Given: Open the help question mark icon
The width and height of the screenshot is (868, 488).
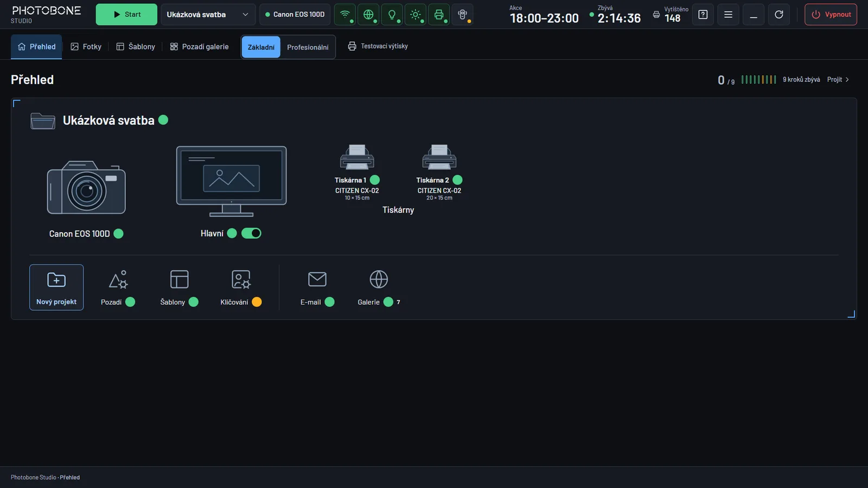Looking at the screenshot, I should [703, 15].
